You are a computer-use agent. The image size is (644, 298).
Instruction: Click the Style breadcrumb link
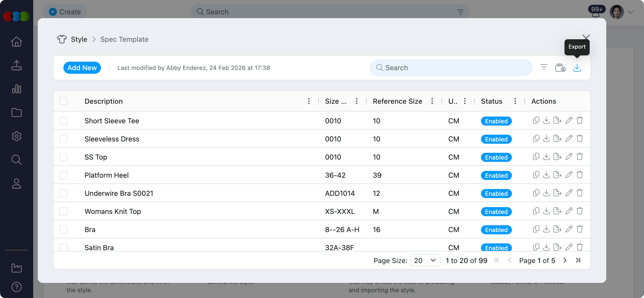click(79, 39)
